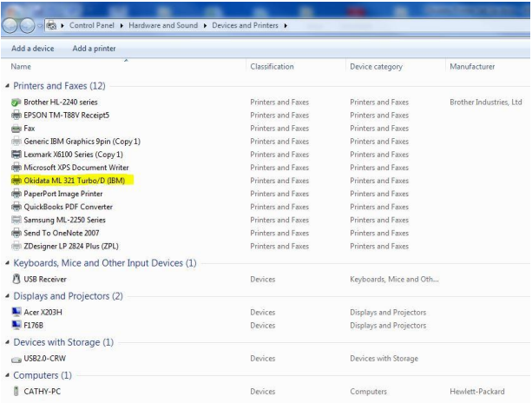
Task: Click the CATHY-PC computer icon
Action: pos(16,391)
